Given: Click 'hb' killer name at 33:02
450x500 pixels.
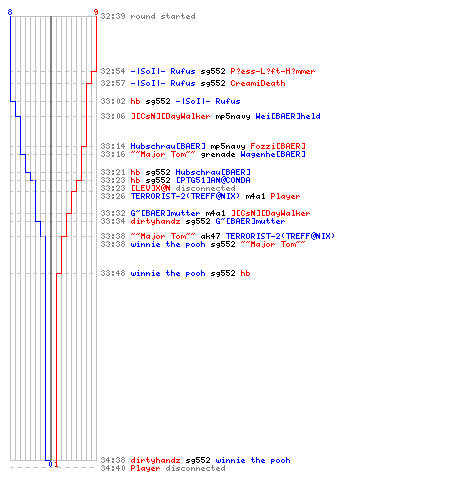Looking at the screenshot, I should point(135,101).
